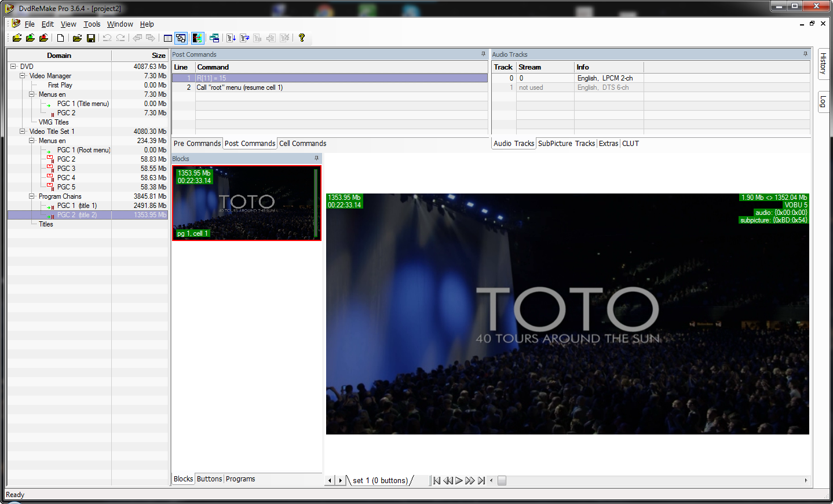
Task: Switch to the SubPicture Tracks tab
Action: pyautogui.click(x=566, y=144)
